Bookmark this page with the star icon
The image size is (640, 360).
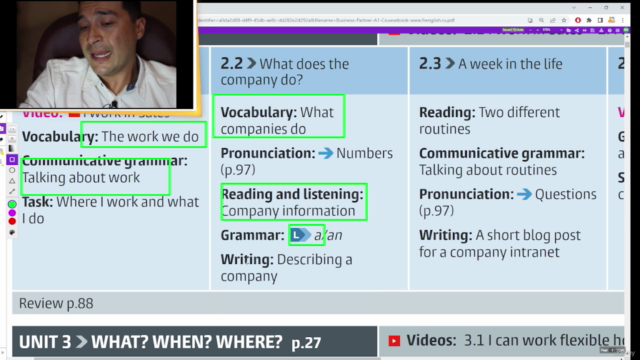point(564,20)
